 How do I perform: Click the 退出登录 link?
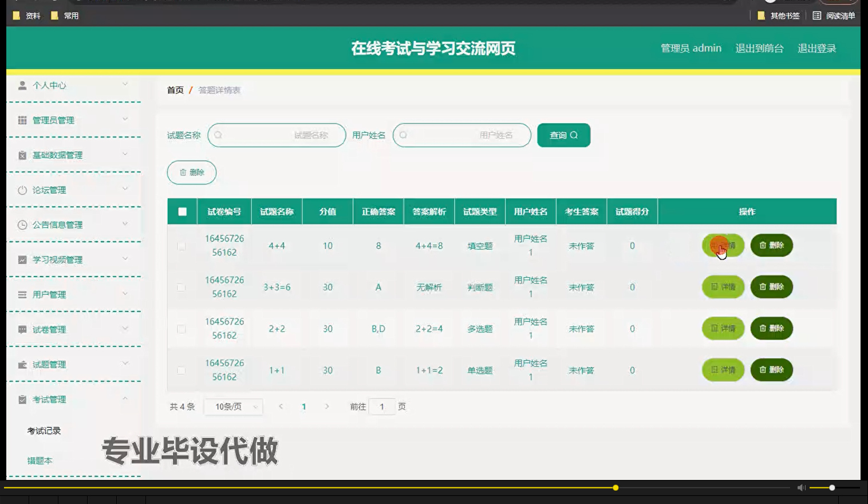[x=817, y=49]
